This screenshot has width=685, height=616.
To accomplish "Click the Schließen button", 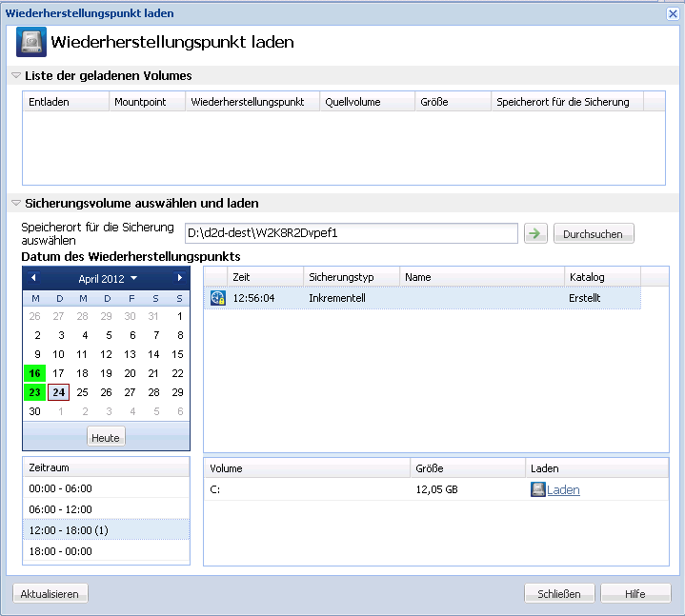I will tap(559, 594).
